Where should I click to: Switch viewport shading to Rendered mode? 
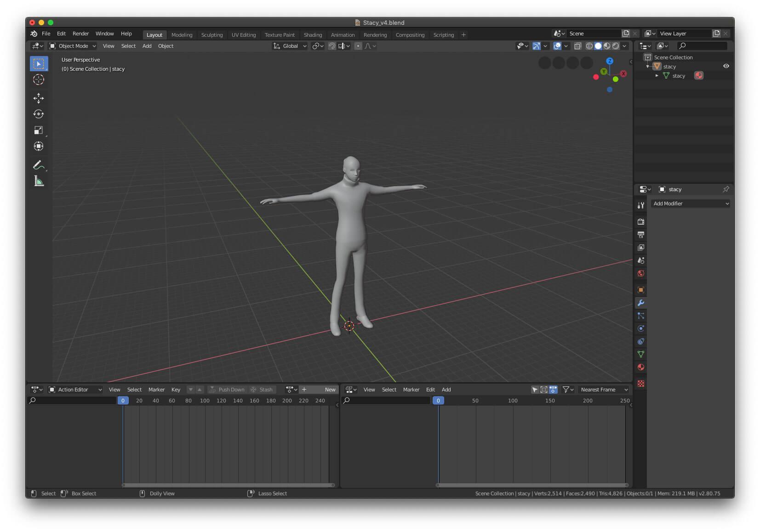coord(615,46)
